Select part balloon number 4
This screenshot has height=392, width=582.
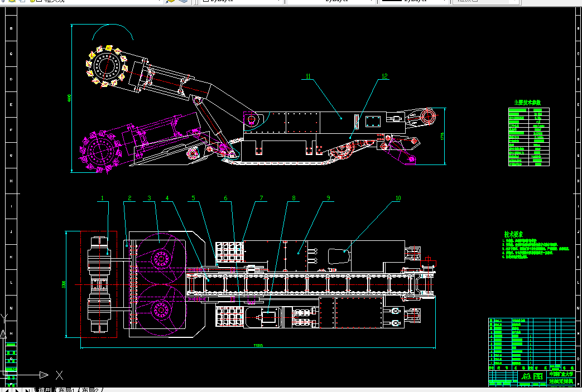point(167,198)
